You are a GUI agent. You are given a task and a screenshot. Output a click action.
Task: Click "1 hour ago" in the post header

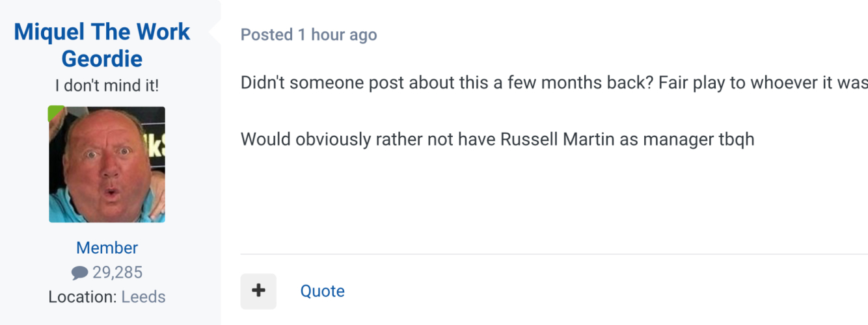[337, 34]
